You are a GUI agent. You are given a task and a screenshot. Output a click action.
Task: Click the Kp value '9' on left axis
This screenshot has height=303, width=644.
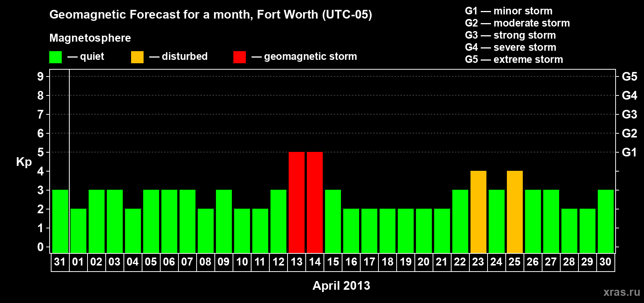(x=41, y=77)
